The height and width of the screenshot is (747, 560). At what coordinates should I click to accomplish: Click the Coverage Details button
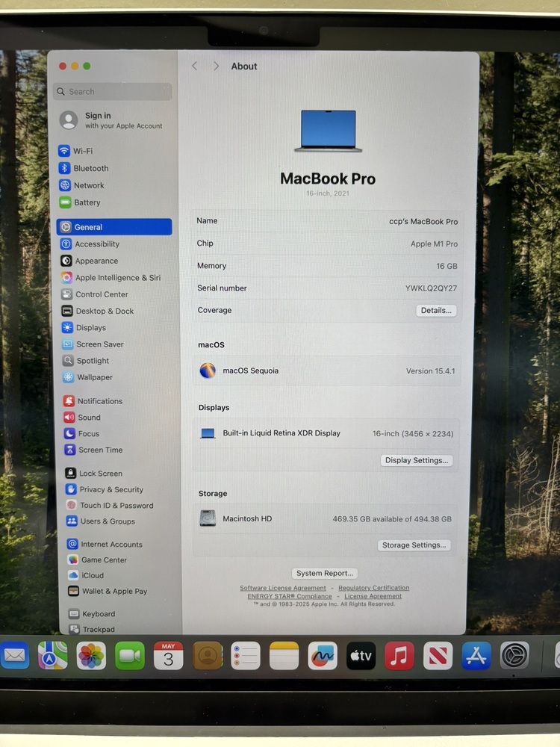(x=436, y=311)
